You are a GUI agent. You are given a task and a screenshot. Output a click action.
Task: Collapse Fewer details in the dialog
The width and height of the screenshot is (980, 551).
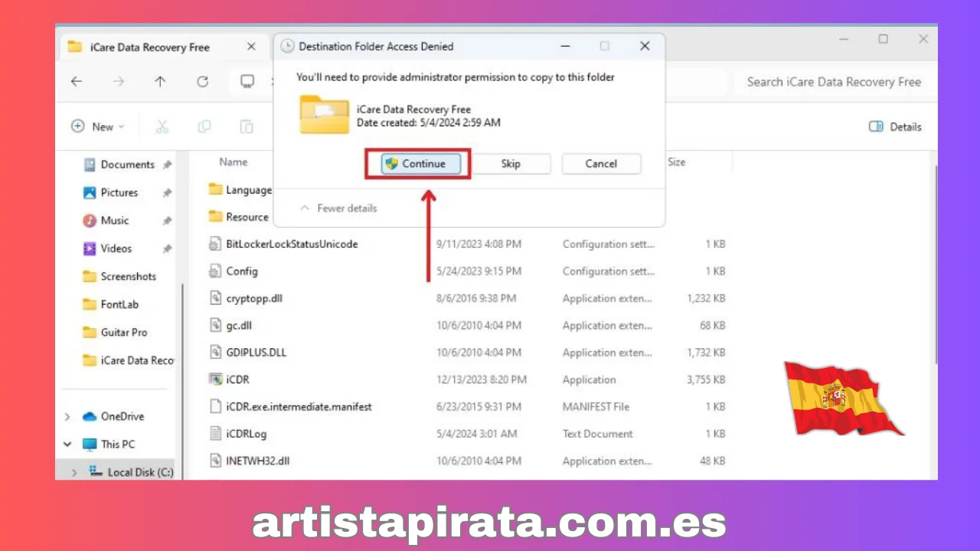tap(338, 208)
